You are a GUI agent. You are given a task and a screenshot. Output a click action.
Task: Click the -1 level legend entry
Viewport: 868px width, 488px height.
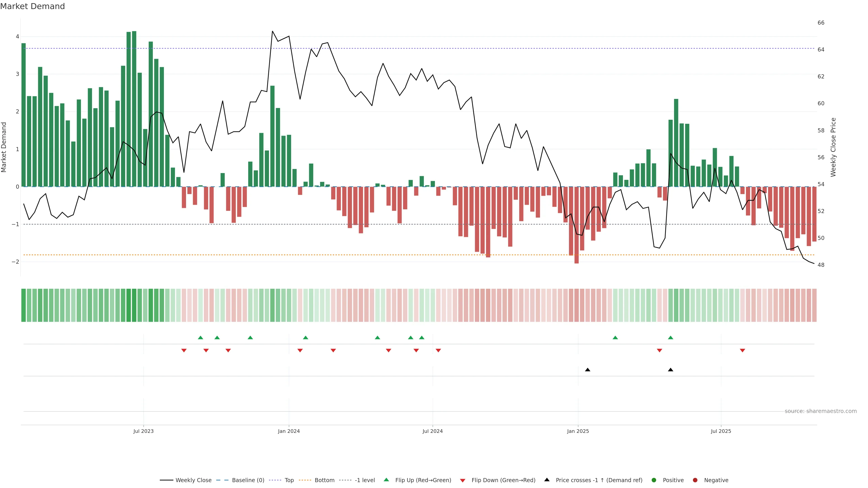click(365, 480)
